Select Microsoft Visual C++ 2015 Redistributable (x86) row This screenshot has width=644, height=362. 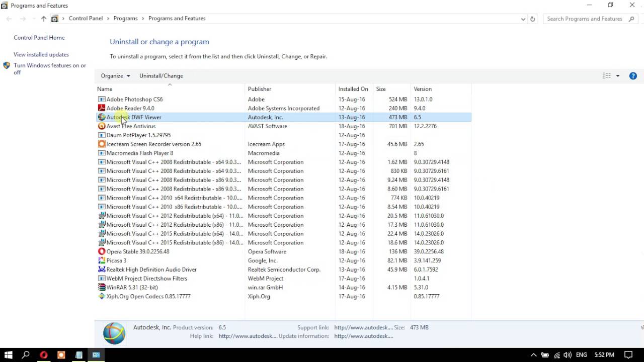tap(284, 243)
